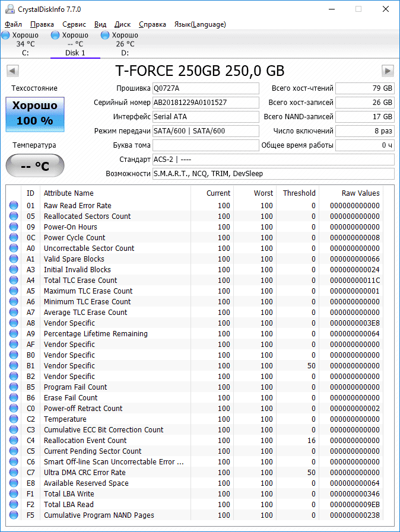Go to previous disk with left arrow
This screenshot has height=532, width=400.
(12, 71)
